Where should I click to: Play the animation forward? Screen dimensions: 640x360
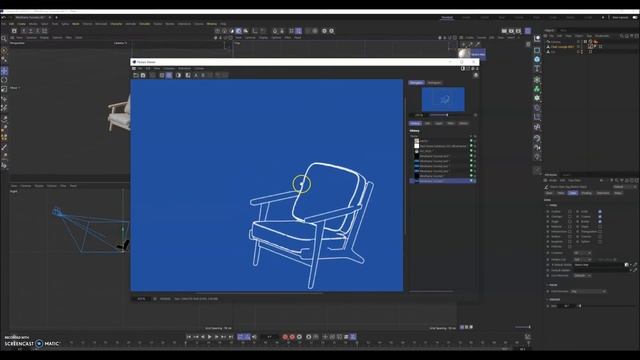click(210, 337)
